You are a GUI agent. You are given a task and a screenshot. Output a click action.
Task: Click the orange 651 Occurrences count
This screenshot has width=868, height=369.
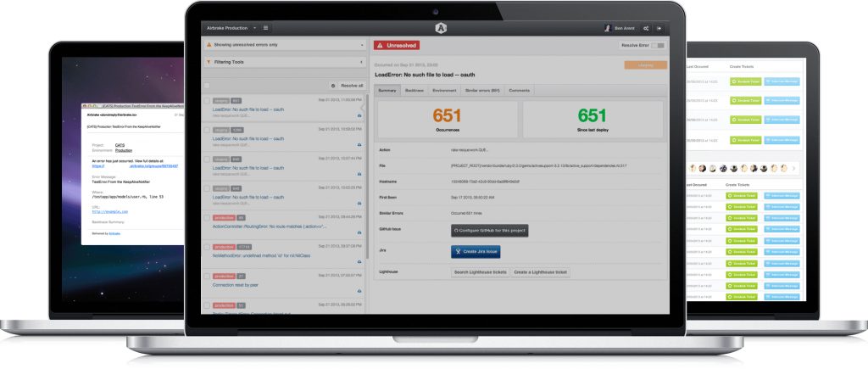point(448,116)
